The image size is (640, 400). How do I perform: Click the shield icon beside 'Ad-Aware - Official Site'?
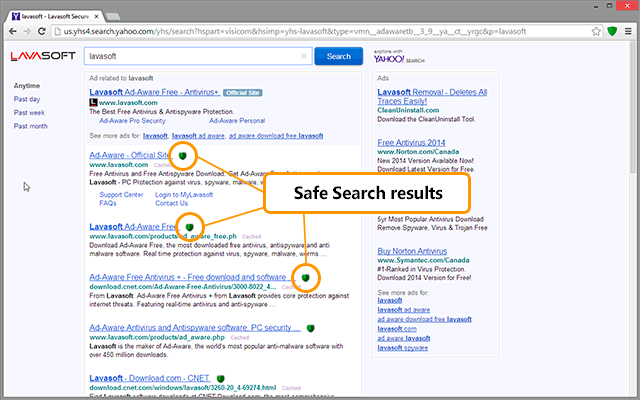182,156
